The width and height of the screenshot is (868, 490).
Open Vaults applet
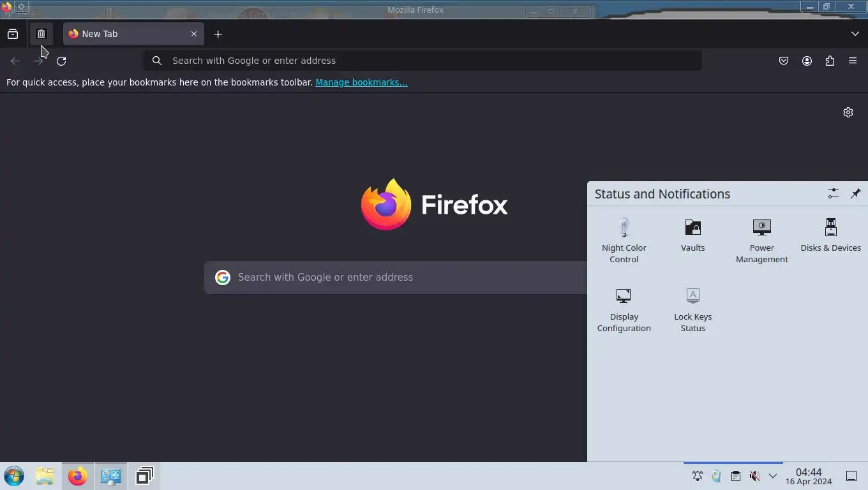pos(693,235)
